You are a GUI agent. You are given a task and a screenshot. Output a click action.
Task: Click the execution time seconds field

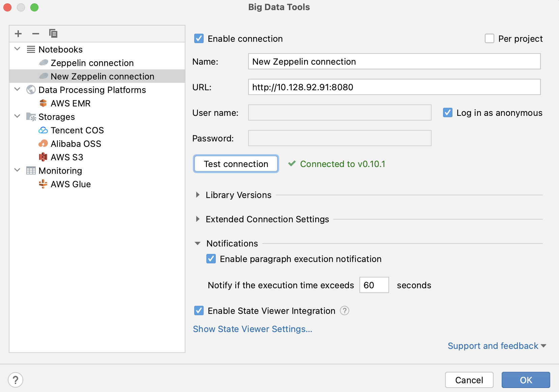tap(374, 285)
